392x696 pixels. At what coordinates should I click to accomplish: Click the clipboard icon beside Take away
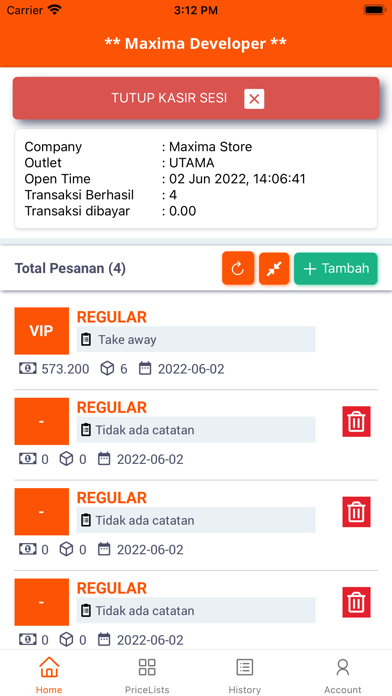86,340
